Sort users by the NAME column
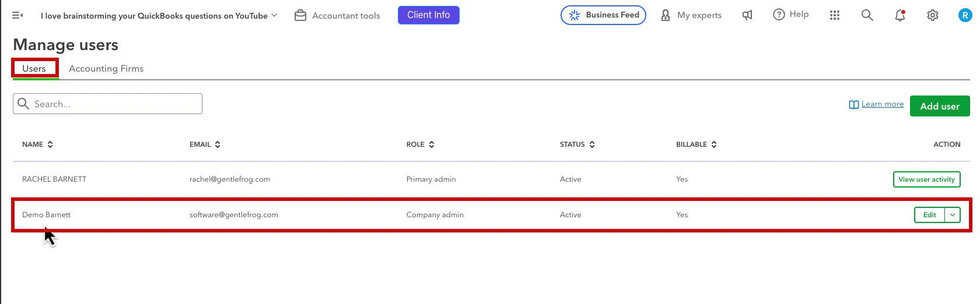980x304 pixels. (x=38, y=144)
